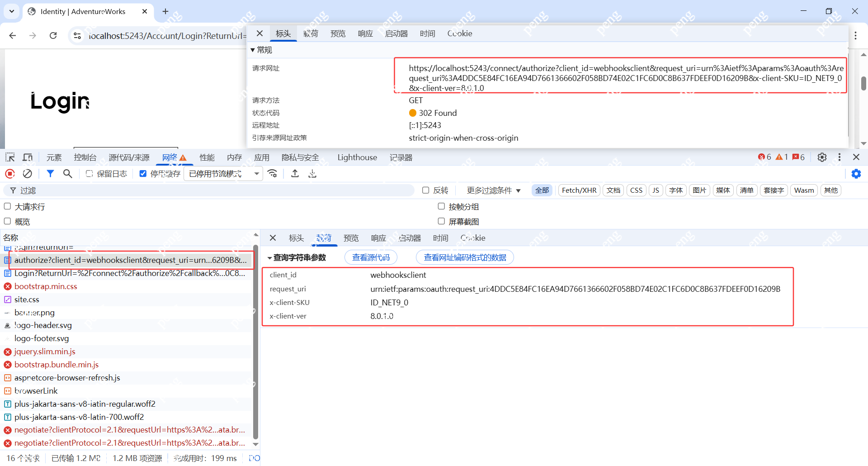Image resolution: width=868 pixels, height=466 pixels.
Task: Click the request list vertical scrollbar
Action: click(x=255, y=342)
